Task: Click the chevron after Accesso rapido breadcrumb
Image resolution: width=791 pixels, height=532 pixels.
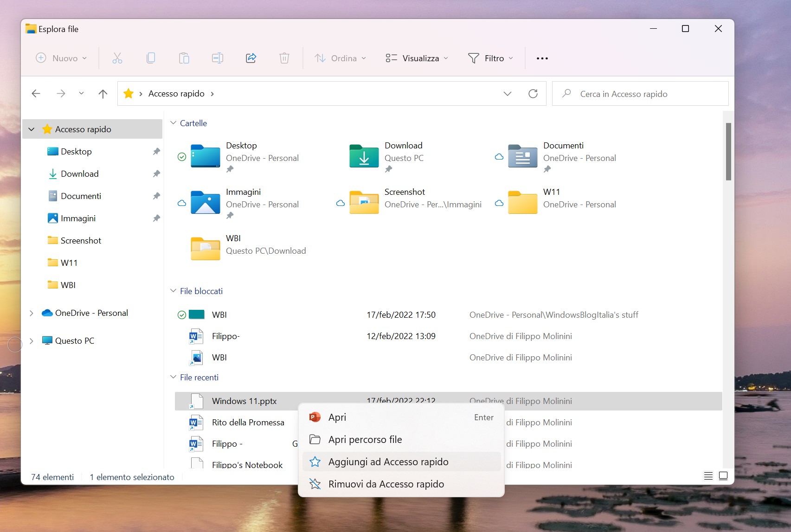Action: [x=212, y=94]
